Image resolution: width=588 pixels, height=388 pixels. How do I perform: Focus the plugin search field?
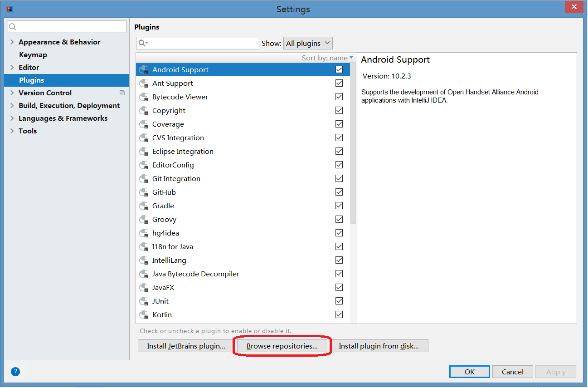click(x=198, y=43)
